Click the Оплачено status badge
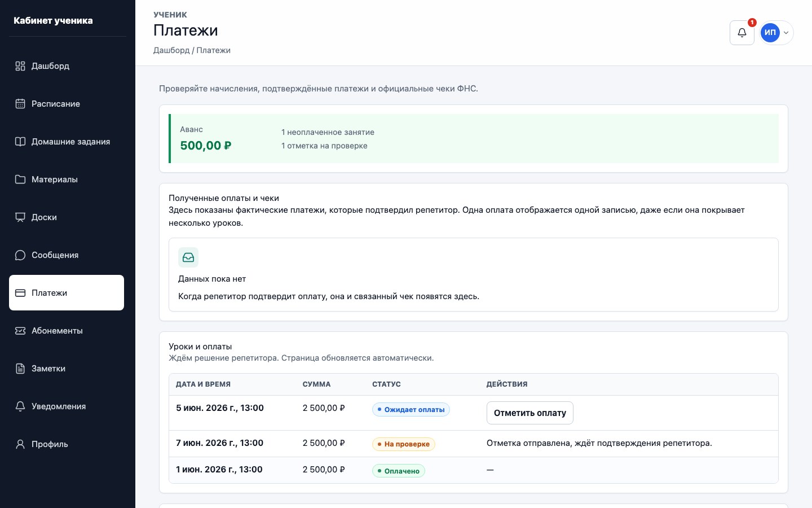This screenshot has height=508, width=812. click(x=399, y=471)
